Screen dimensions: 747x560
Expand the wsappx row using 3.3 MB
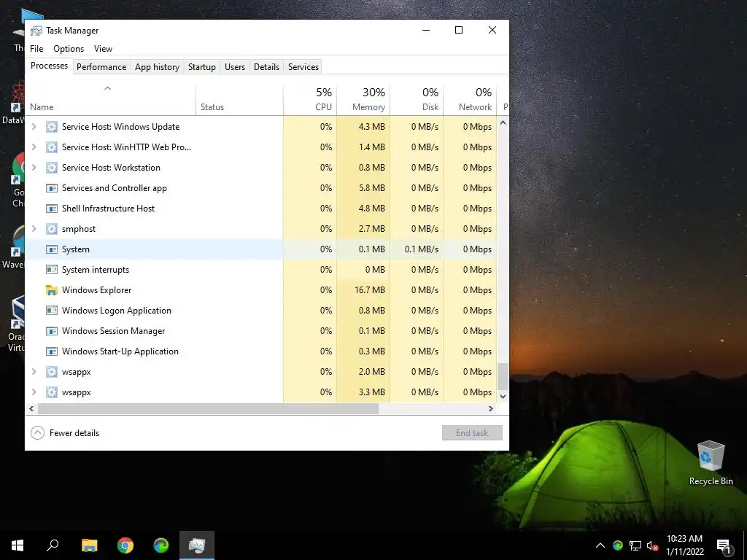pos(34,392)
